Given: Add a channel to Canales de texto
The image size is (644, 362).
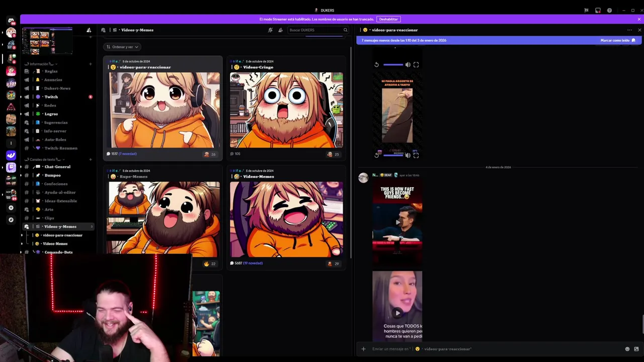Looking at the screenshot, I should point(91,159).
